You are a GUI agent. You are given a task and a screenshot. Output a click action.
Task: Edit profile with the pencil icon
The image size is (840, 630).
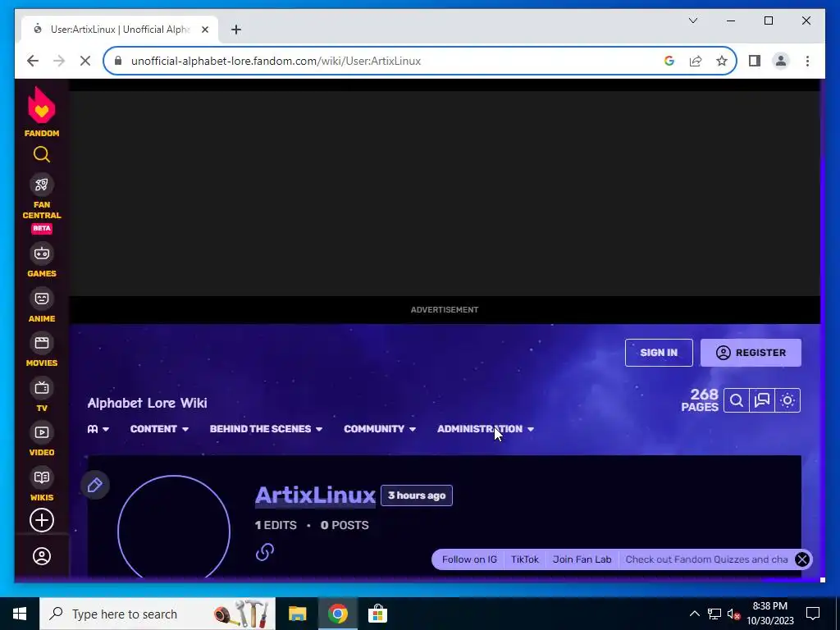pyautogui.click(x=95, y=485)
